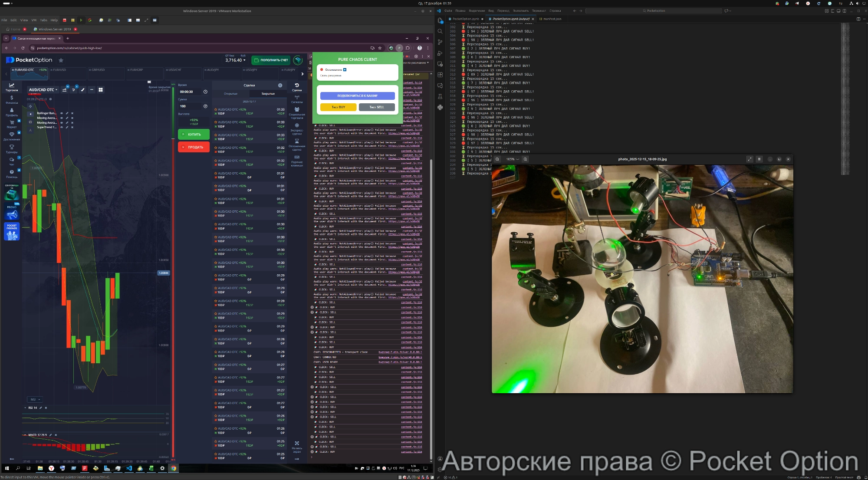Click the yellow Тест BUY button
The image size is (868, 480).
338,107
